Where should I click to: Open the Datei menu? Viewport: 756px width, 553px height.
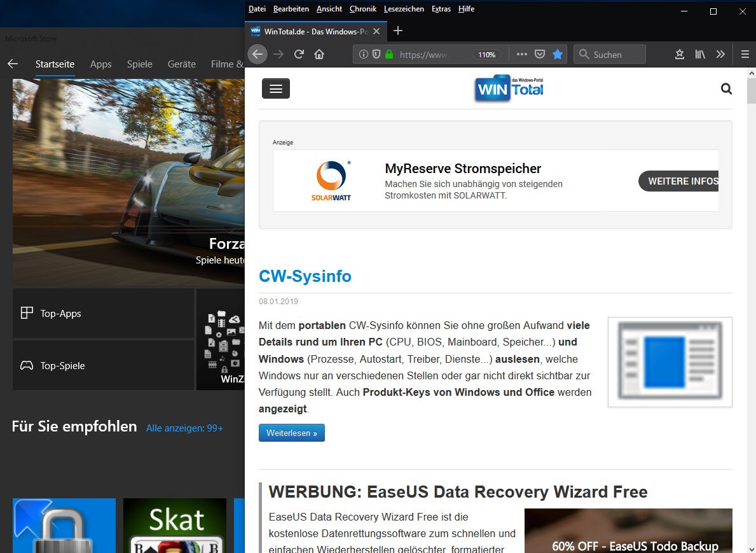coord(257,9)
